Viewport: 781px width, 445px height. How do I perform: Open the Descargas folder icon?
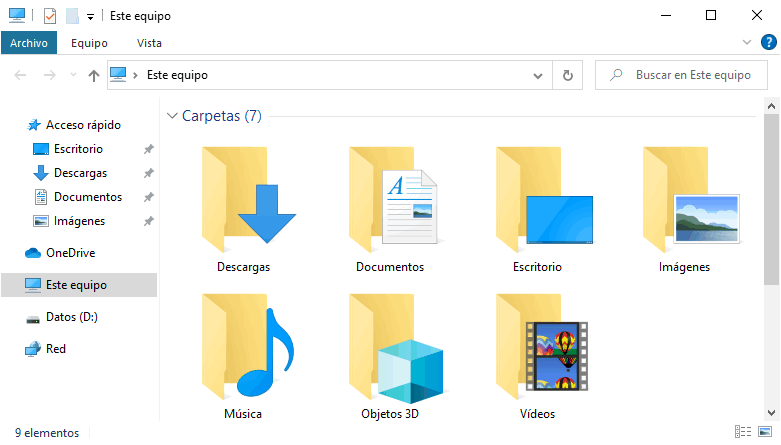point(248,199)
